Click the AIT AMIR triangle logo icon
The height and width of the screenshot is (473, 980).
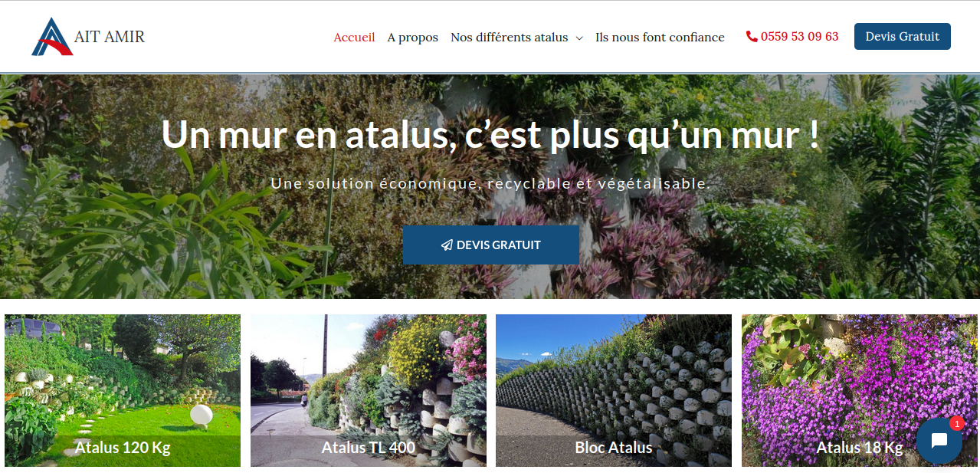click(x=52, y=37)
